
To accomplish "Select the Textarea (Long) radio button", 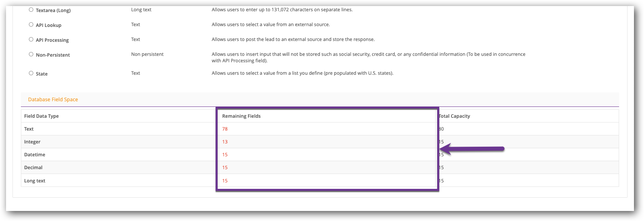I will [x=31, y=10].
